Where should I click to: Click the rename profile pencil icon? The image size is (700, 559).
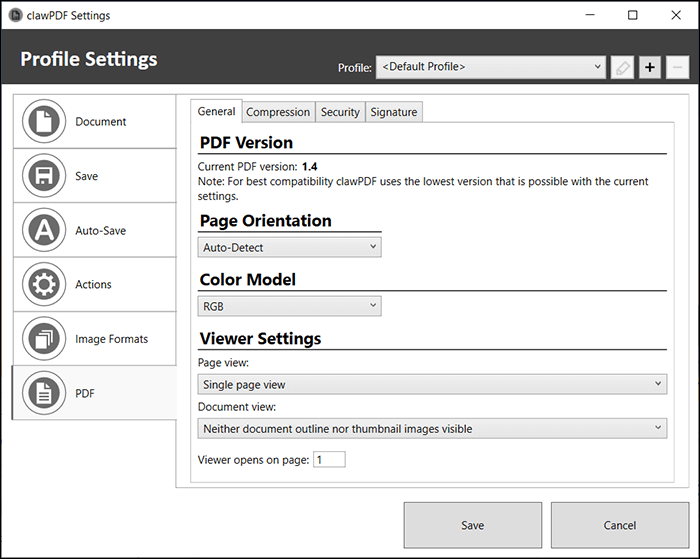point(622,68)
